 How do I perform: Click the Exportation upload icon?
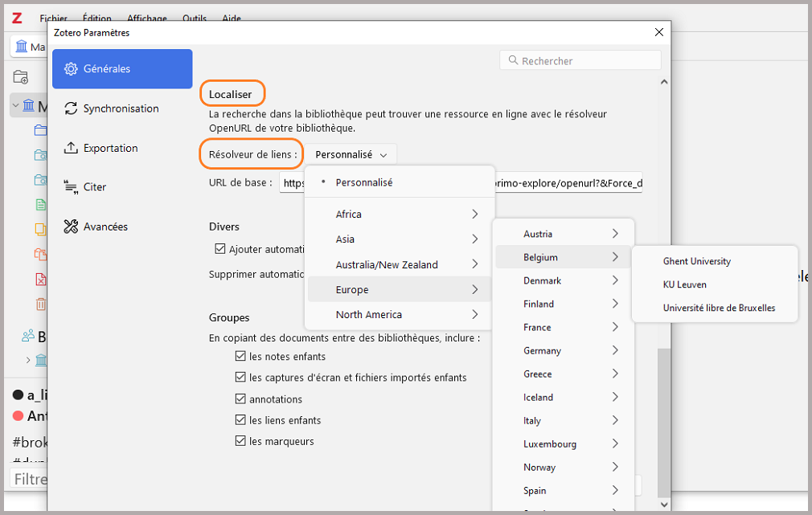71,148
